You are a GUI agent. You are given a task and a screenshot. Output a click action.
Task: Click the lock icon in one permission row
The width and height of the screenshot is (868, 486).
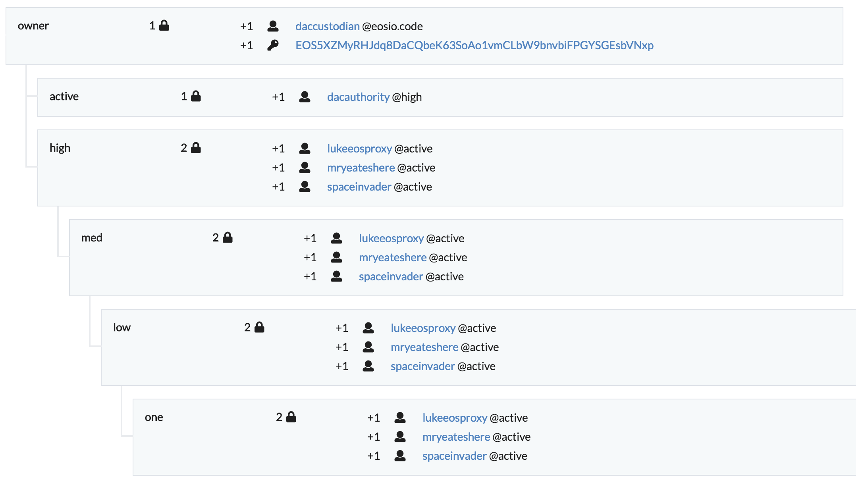click(291, 417)
